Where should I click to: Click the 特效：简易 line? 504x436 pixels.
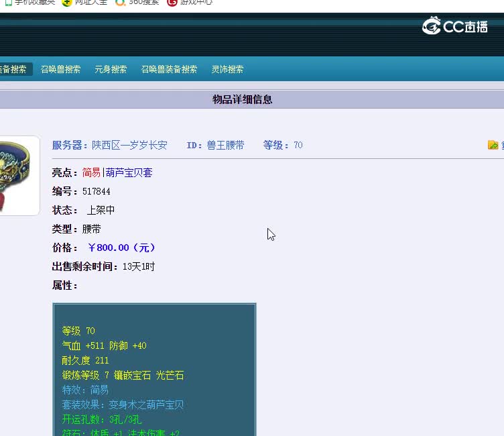click(x=85, y=390)
